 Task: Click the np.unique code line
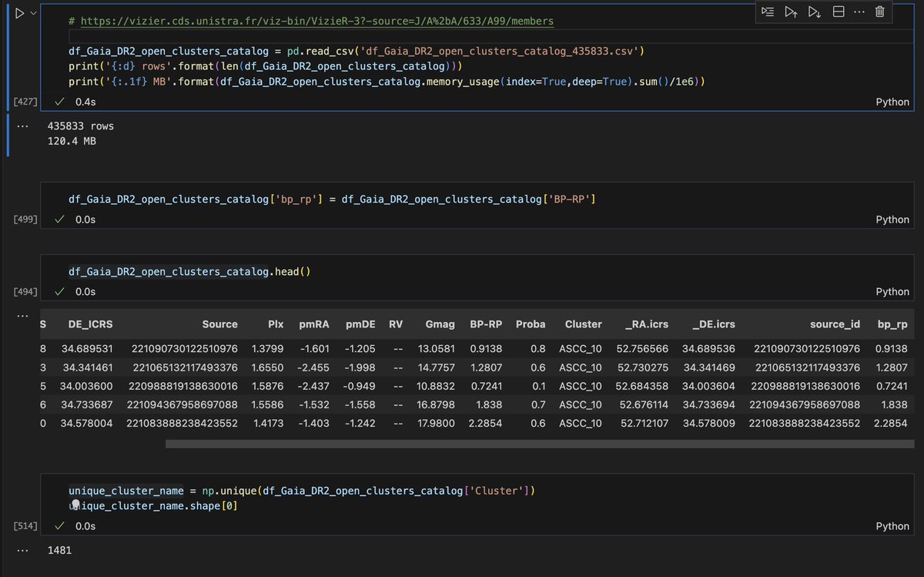(x=301, y=491)
